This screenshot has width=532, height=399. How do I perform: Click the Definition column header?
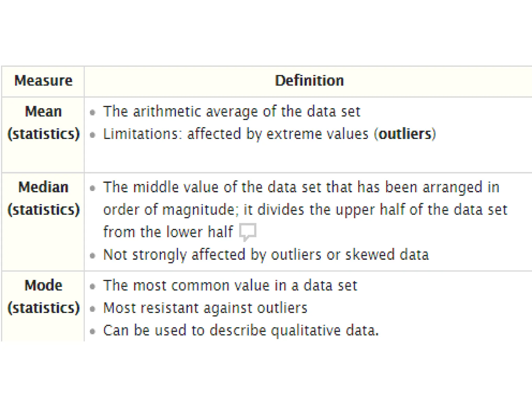tap(309, 81)
